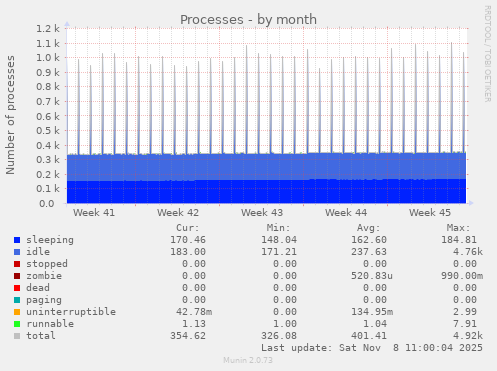Click total current value 354.62
This screenshot has height=371, width=497.
188,336
